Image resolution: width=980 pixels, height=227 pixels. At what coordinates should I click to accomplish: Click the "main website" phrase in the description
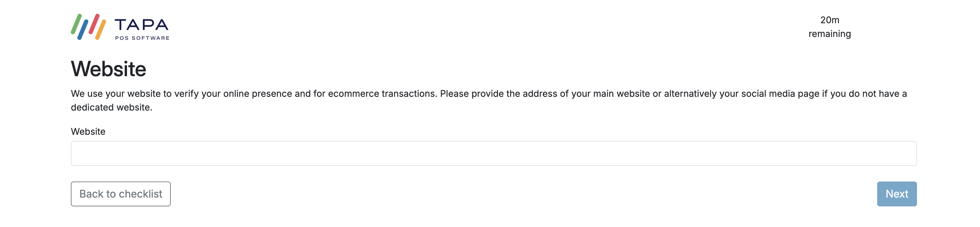click(621, 94)
